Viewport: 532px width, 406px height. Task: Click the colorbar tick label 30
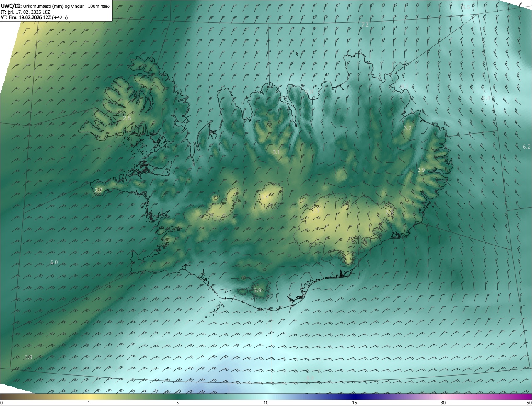[x=443, y=403]
